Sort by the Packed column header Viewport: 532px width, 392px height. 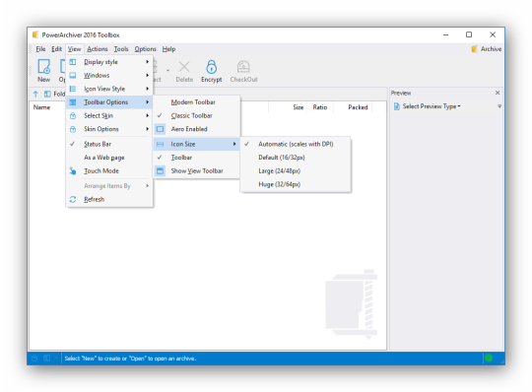pyautogui.click(x=358, y=107)
